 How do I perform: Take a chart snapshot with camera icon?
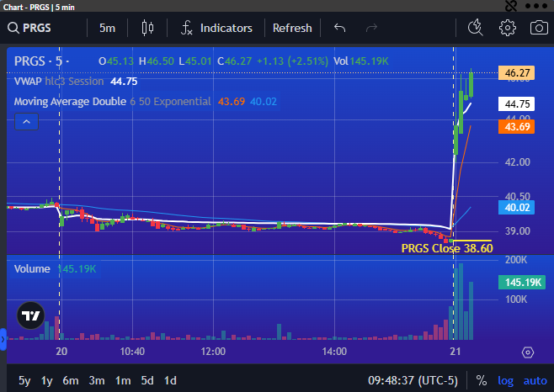[539, 28]
